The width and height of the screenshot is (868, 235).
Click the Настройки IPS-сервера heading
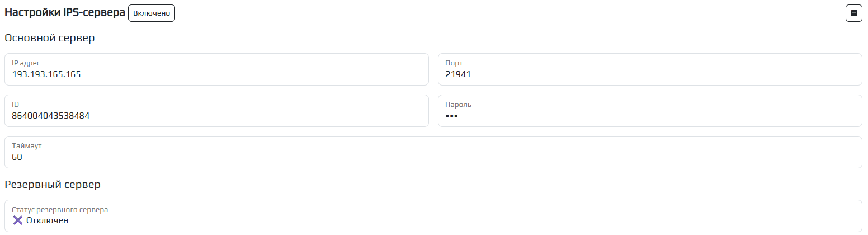tap(65, 13)
